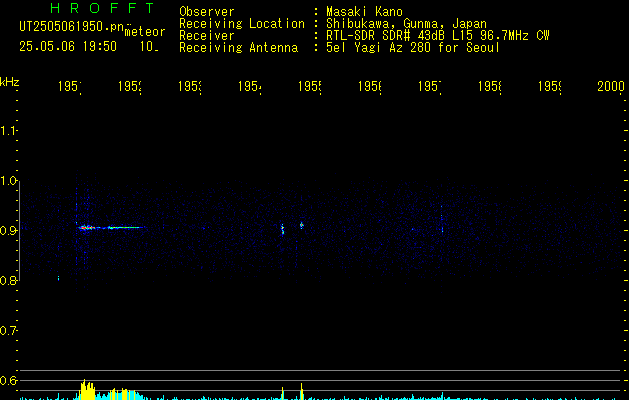Click the 'meteor' label under the file name
The height and width of the screenshot is (400, 629).
(145, 32)
